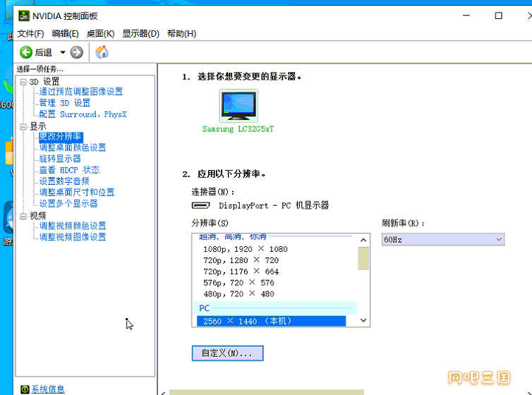532x395 pixels.
Task: Select resolution 720p, 1176 × 664
Action: 241,272
